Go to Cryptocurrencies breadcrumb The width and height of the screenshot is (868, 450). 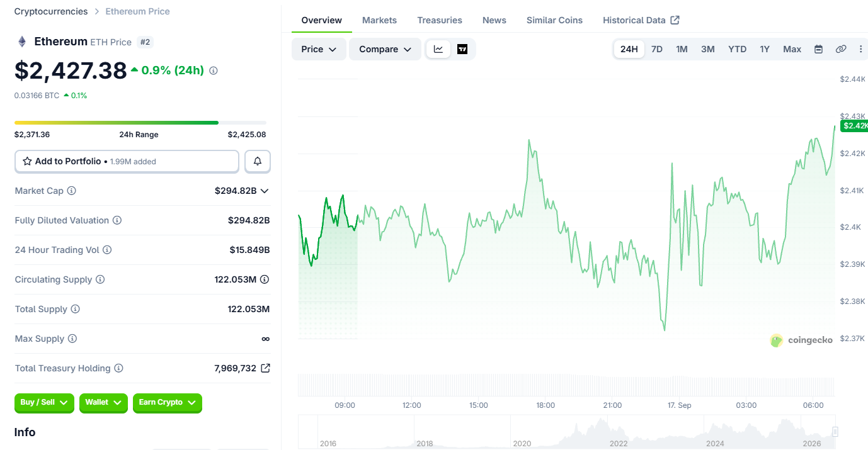(51, 11)
